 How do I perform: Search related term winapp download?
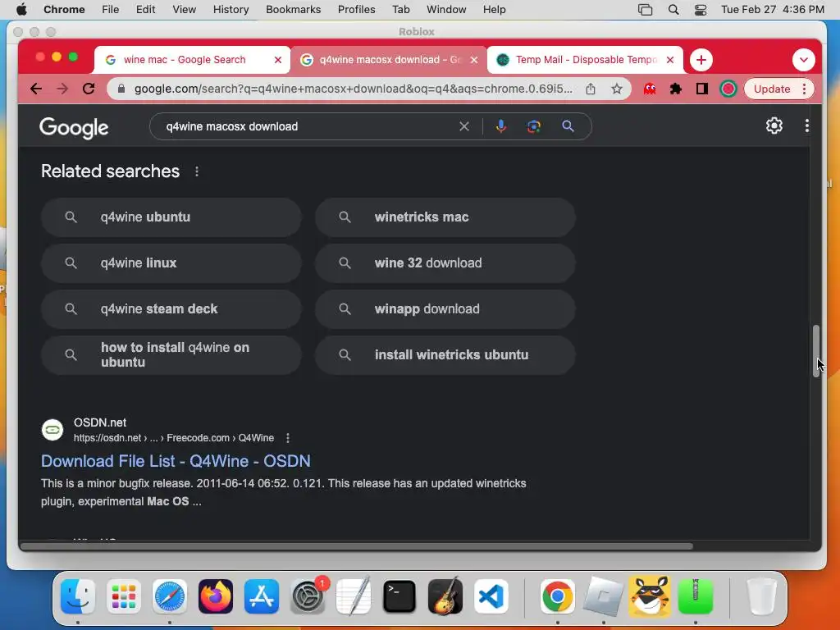pyautogui.click(x=445, y=309)
